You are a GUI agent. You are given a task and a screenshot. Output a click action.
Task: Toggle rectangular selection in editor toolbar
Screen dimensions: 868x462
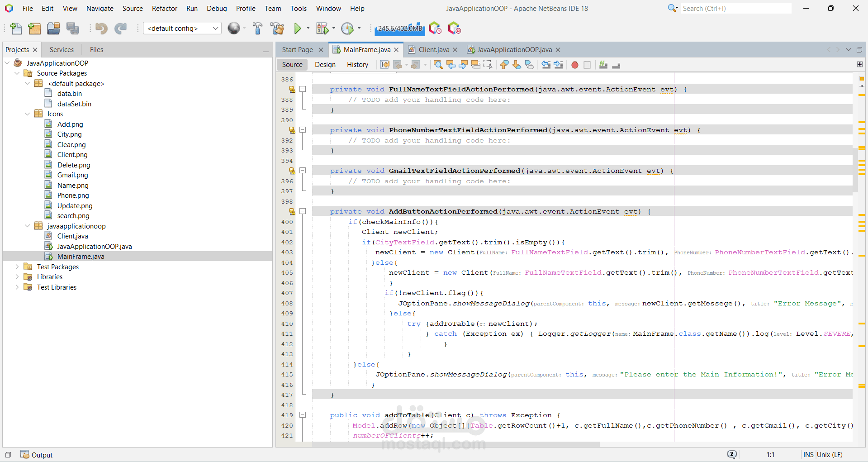488,65
